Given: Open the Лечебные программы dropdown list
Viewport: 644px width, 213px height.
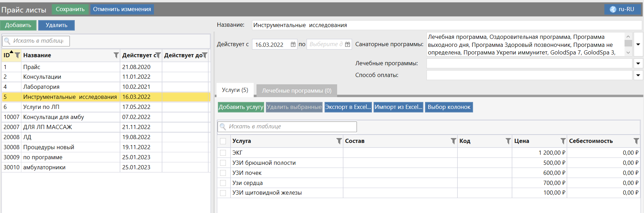Looking at the screenshot, I should 638,63.
